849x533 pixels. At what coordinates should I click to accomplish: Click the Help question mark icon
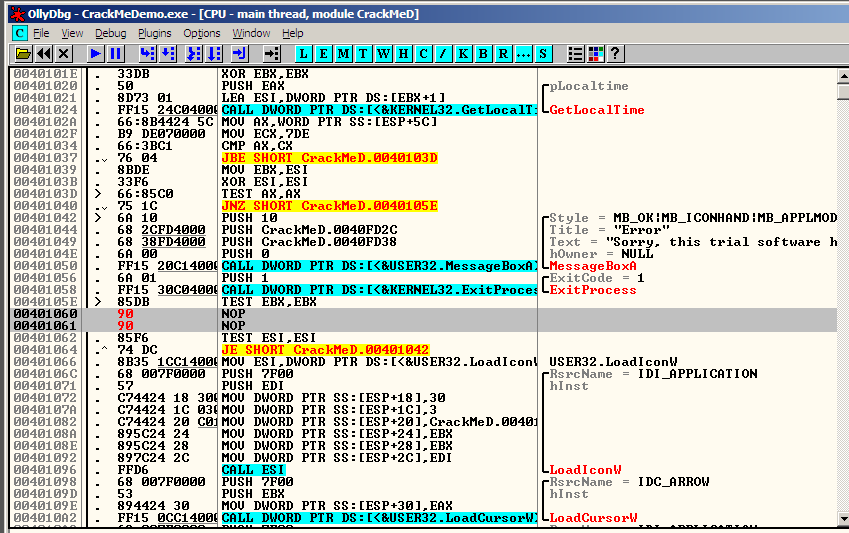point(615,53)
